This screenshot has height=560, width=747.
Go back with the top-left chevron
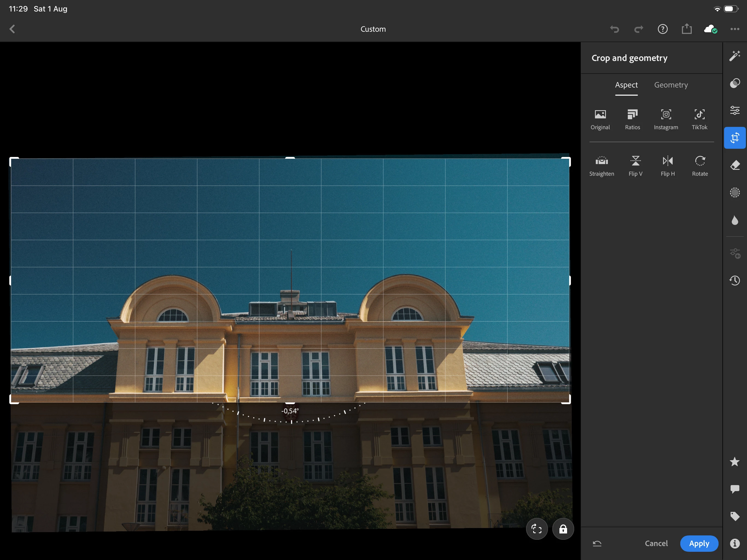[13, 29]
